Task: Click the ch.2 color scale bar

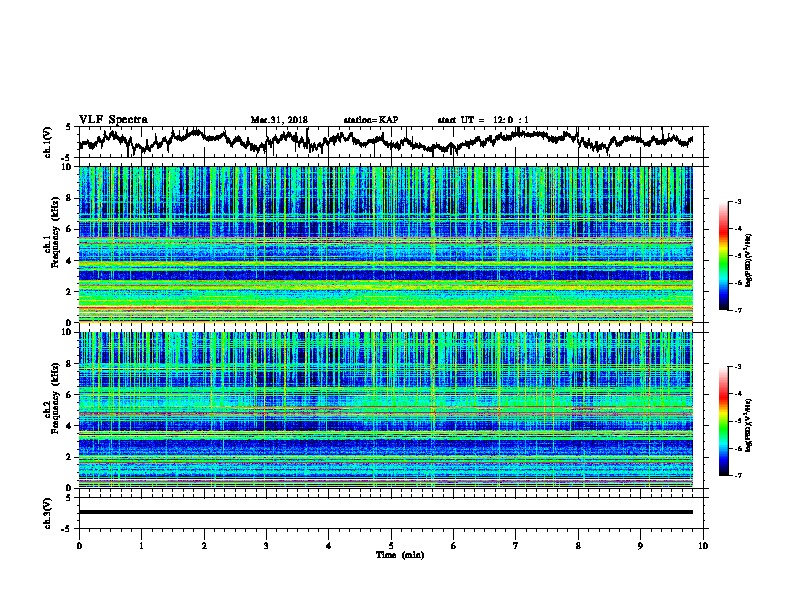Action: pos(723,421)
